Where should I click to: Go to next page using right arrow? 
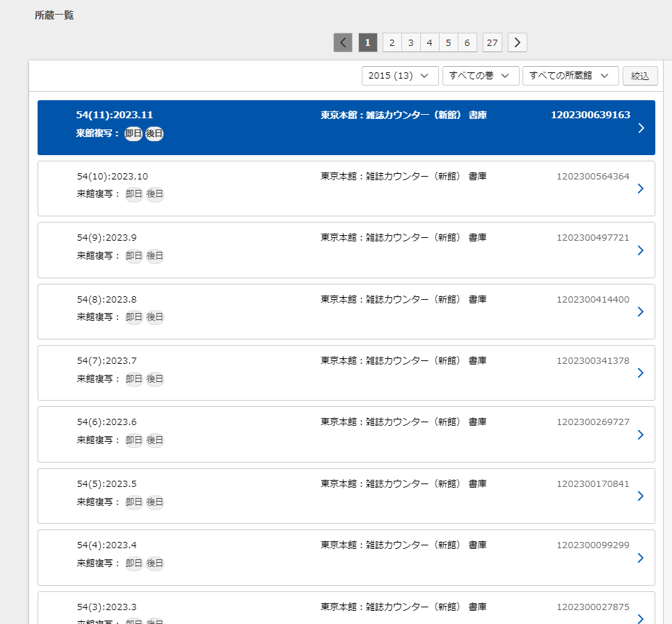click(517, 42)
